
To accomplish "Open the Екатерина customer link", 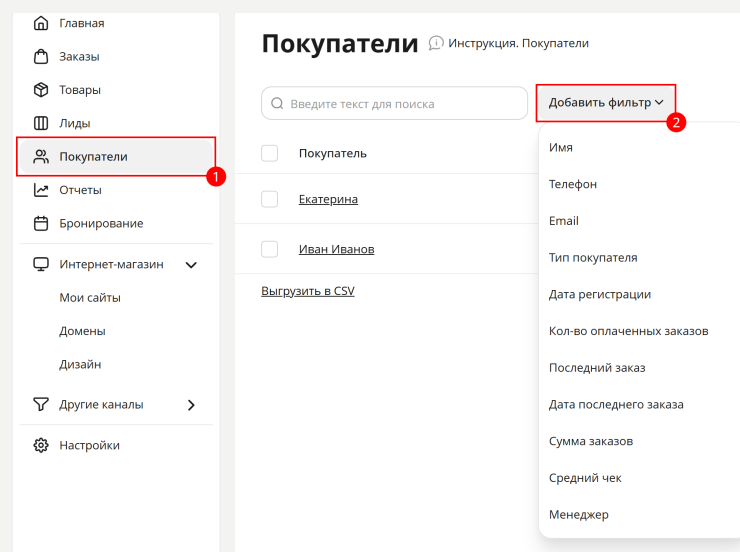I will 328,199.
